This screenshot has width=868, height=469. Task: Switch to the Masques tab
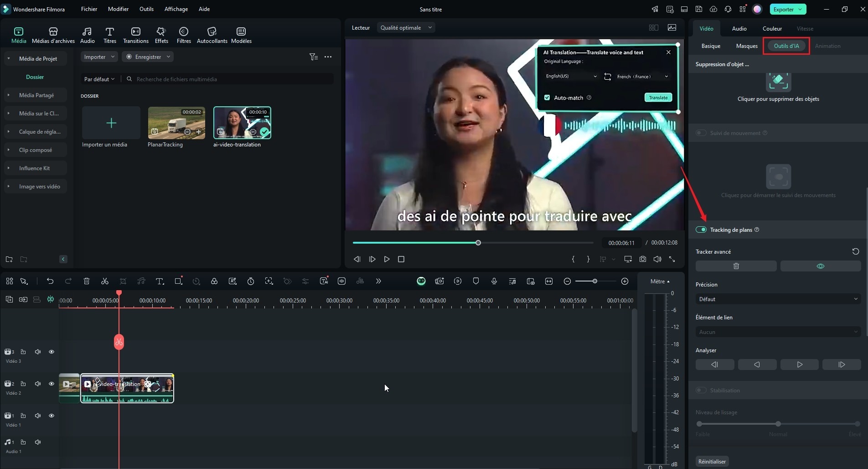pyautogui.click(x=747, y=46)
